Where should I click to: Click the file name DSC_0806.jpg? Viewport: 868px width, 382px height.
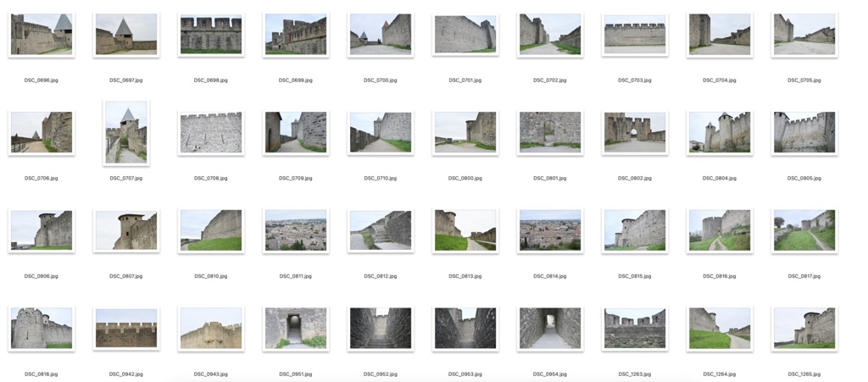coord(41,276)
